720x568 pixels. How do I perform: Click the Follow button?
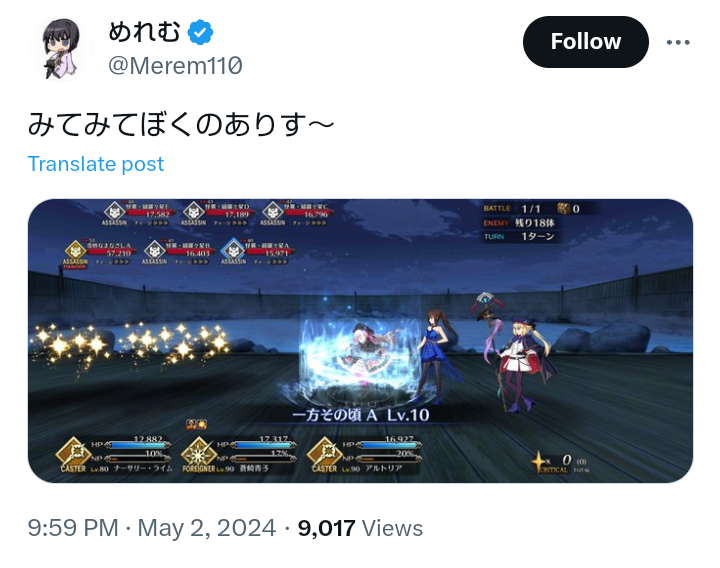(x=585, y=42)
